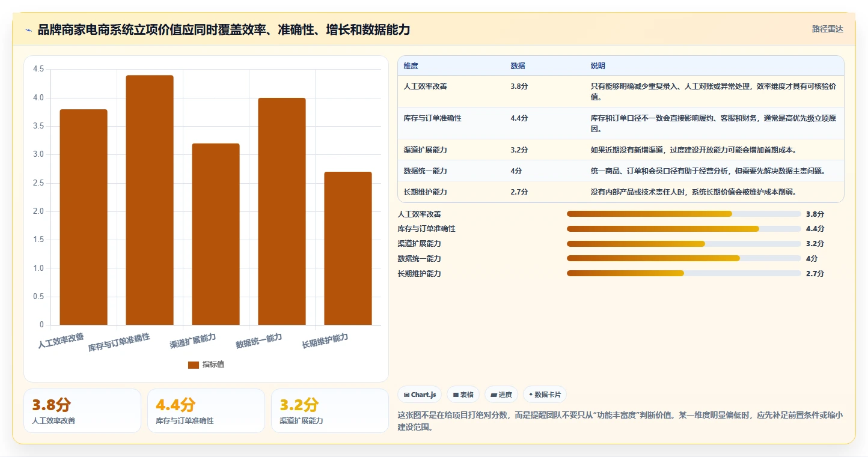
Task: Click the 长期维护能力 bar in the chart
Action: (348, 249)
